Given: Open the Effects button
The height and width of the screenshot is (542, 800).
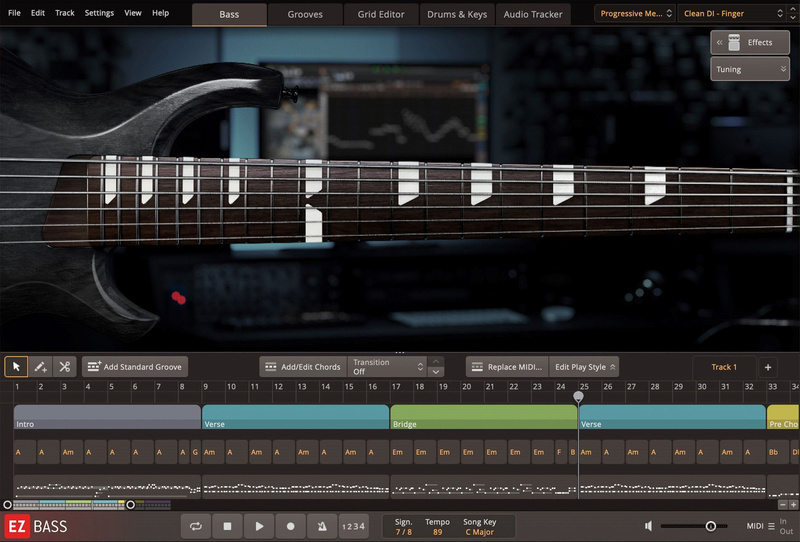Looking at the screenshot, I should point(750,42).
